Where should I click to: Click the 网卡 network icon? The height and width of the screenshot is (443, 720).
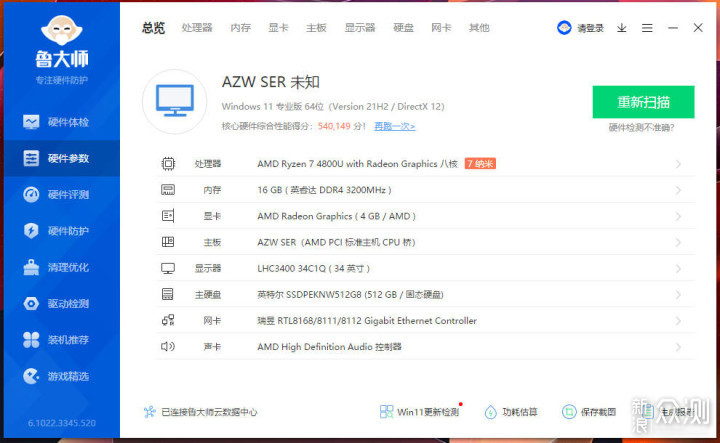coord(168,320)
